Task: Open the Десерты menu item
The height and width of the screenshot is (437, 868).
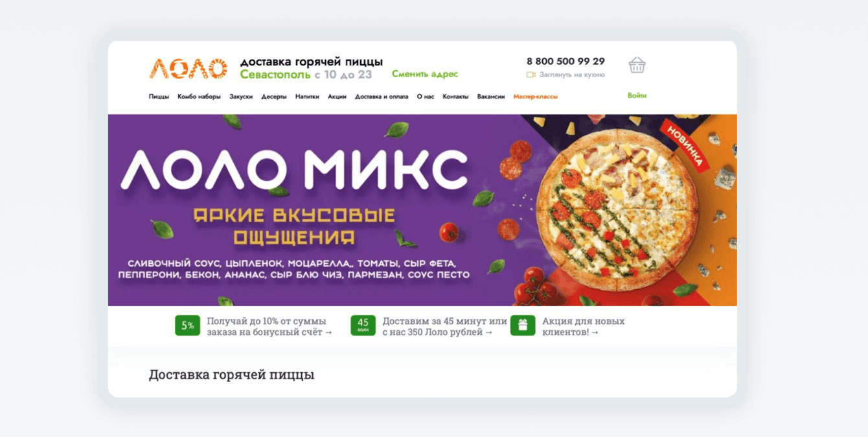Action: (274, 97)
